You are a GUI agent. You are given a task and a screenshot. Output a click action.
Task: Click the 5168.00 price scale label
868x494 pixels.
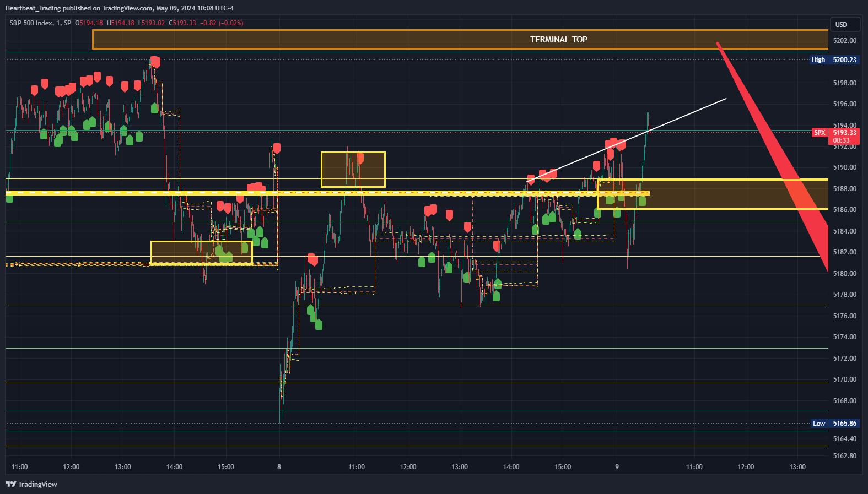(x=845, y=401)
